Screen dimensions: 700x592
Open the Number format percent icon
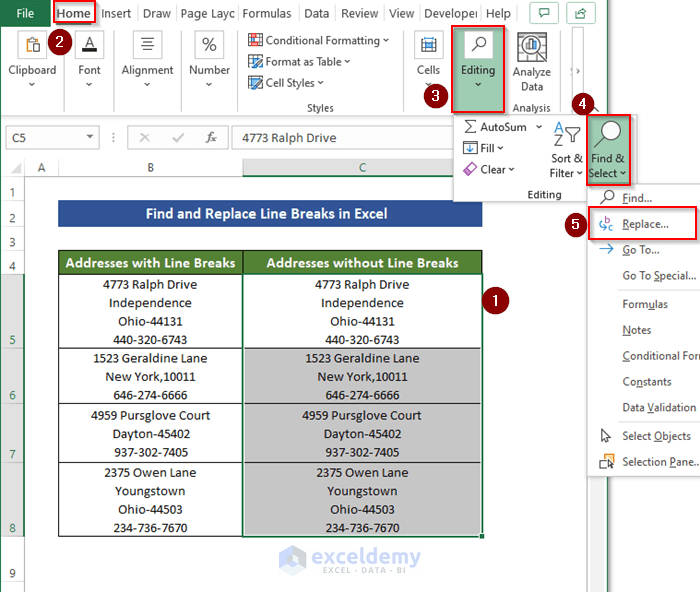pos(209,46)
